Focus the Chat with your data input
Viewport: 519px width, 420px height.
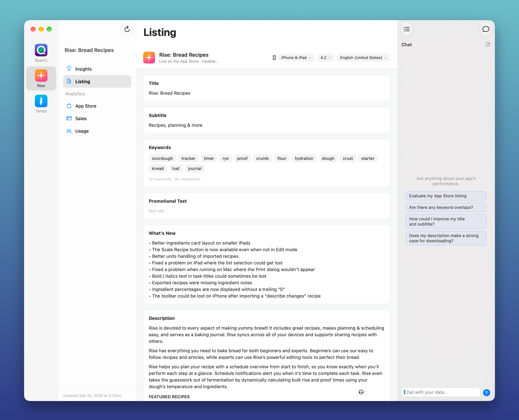point(441,392)
